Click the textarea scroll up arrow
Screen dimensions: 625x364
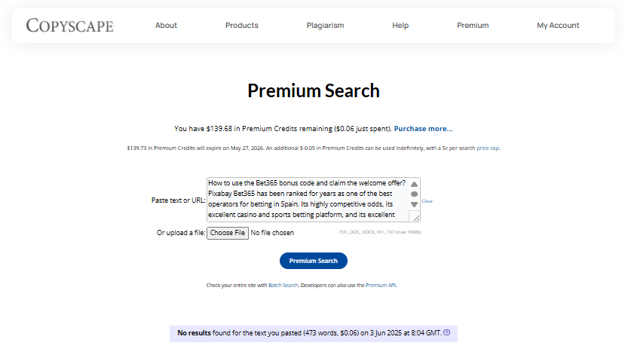(x=414, y=184)
